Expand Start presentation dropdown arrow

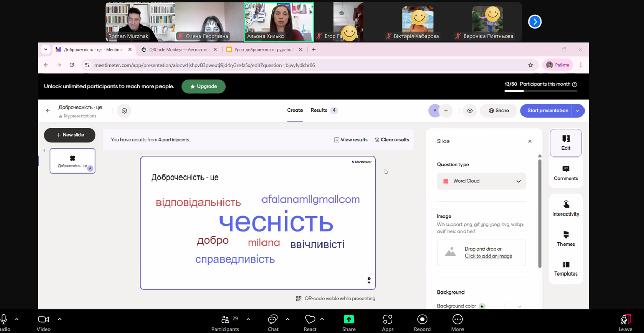(578, 111)
